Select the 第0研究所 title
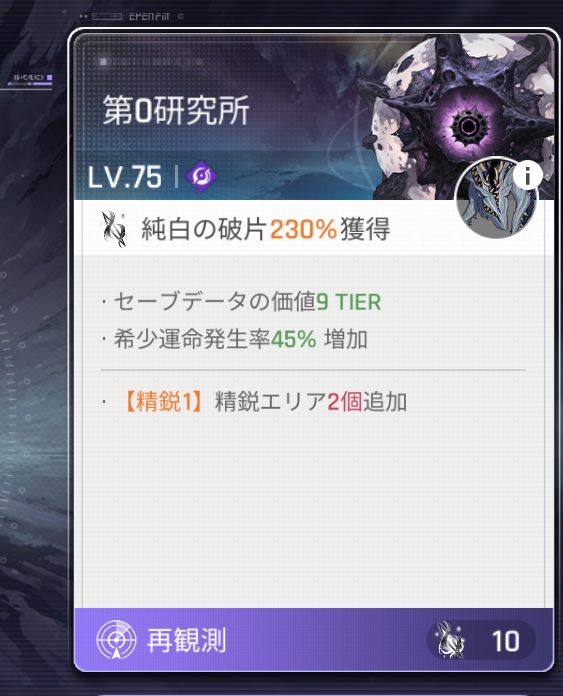This screenshot has width=563, height=696. 176,111
